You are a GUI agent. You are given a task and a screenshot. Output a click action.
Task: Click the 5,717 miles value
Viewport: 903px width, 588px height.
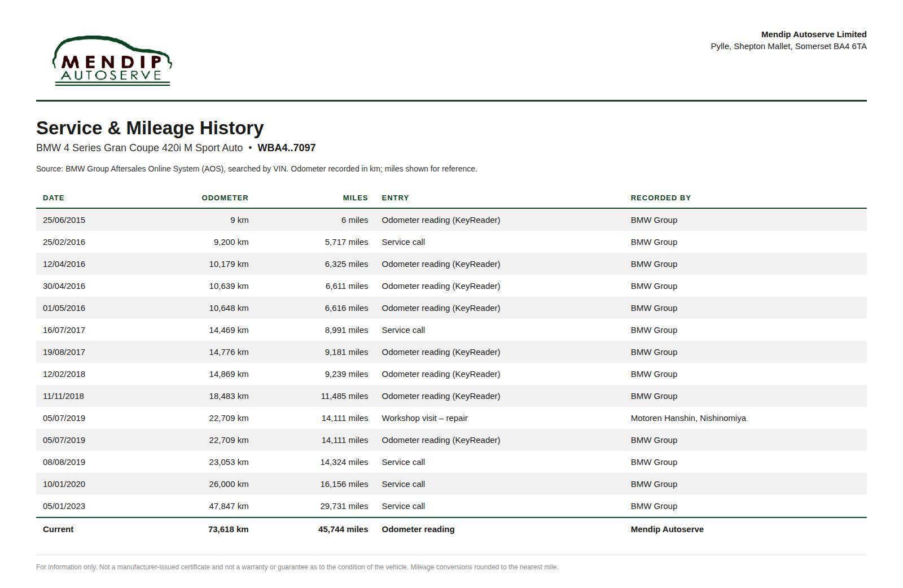tap(347, 242)
